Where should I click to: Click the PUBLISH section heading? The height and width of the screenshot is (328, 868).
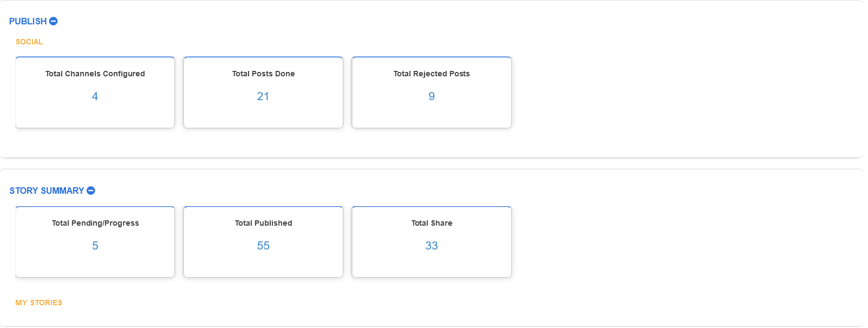[28, 21]
